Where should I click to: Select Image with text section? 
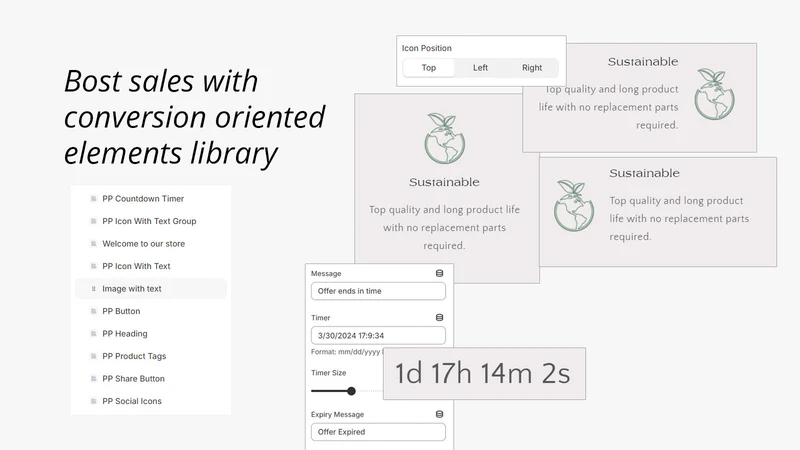click(x=151, y=288)
